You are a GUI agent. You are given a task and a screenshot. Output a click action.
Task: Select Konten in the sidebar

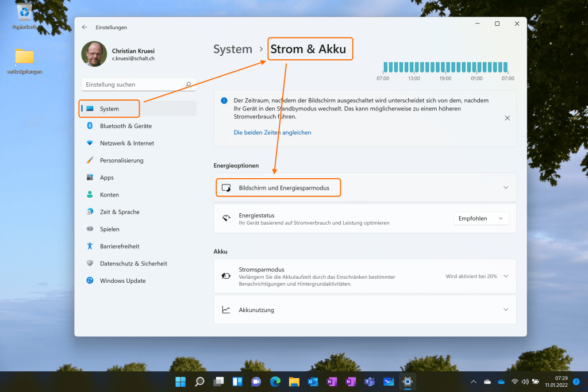coord(109,195)
